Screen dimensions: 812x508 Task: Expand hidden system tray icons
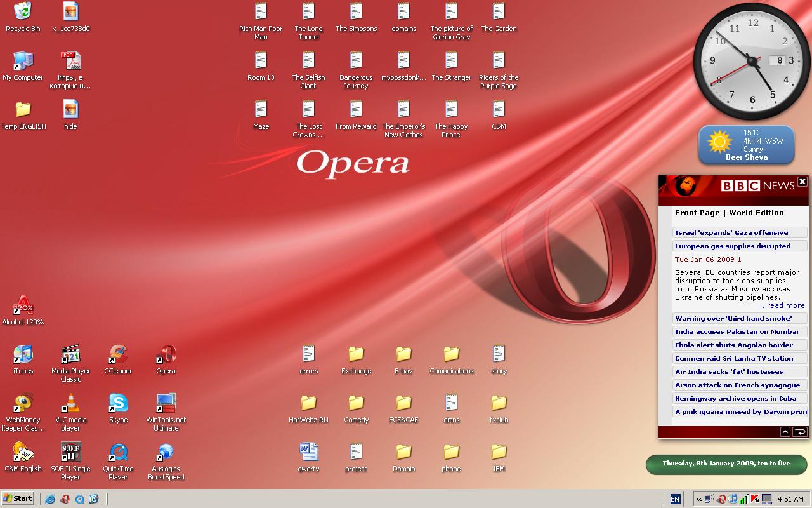click(x=698, y=499)
